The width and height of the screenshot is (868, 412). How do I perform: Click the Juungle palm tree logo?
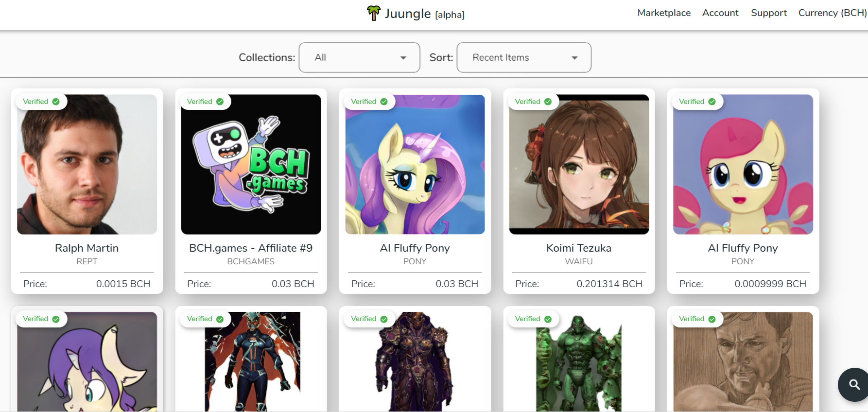click(373, 13)
